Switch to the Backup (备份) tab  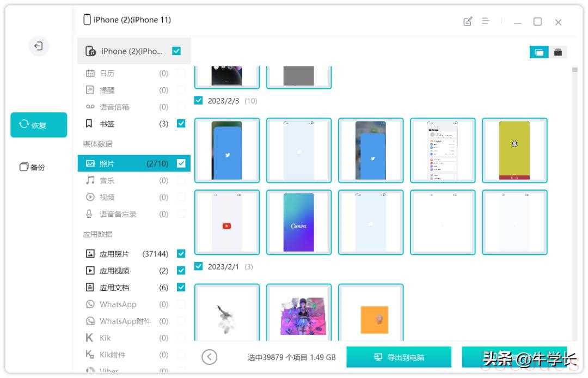tap(32, 167)
